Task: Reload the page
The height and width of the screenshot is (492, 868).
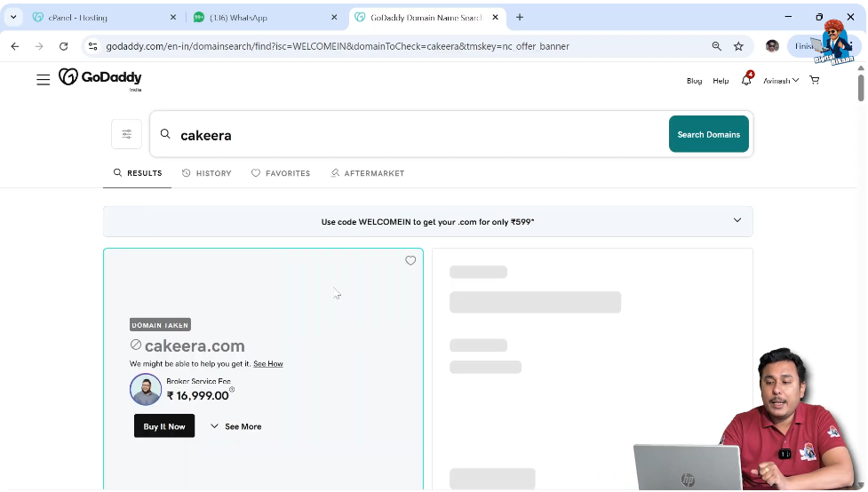Action: [x=64, y=46]
